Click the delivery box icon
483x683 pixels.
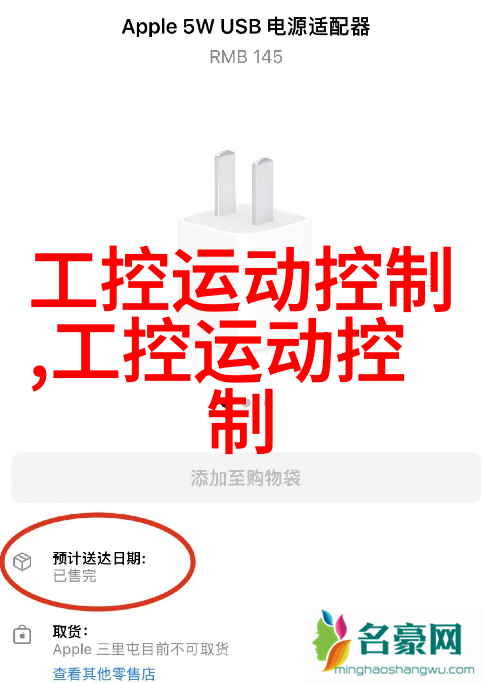tap(22, 561)
